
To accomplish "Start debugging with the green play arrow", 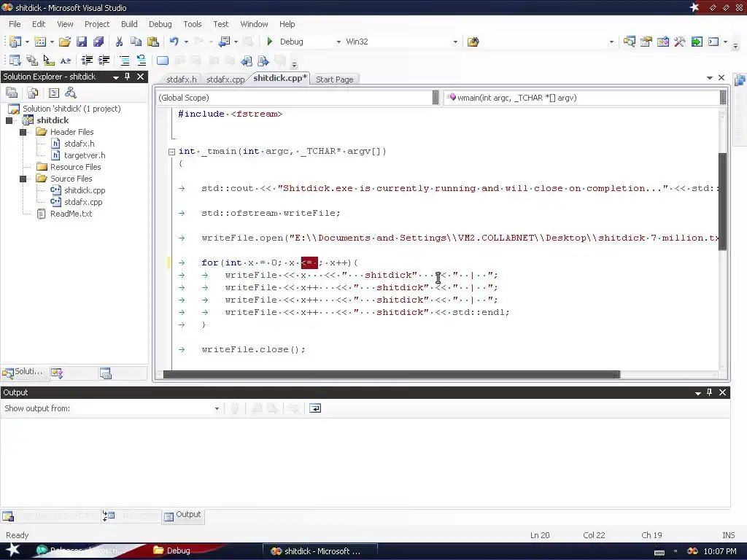I will 270,42.
